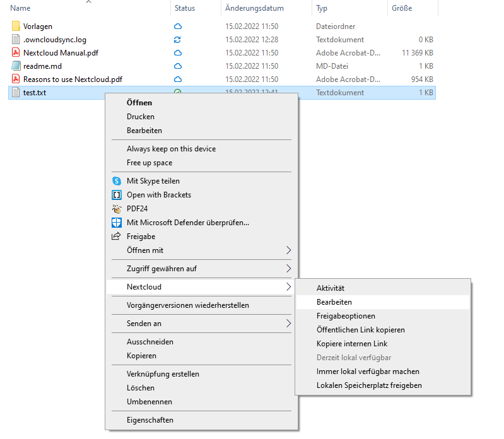Screen dimensions: 504x439
Task: Select Verknüpfung erstellen
Action: [201, 374]
